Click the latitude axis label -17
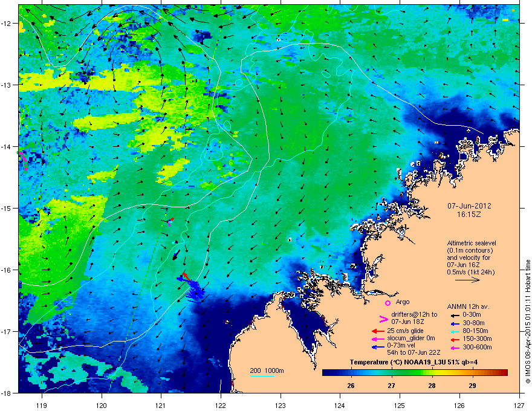The image size is (532, 411). click(x=7, y=331)
